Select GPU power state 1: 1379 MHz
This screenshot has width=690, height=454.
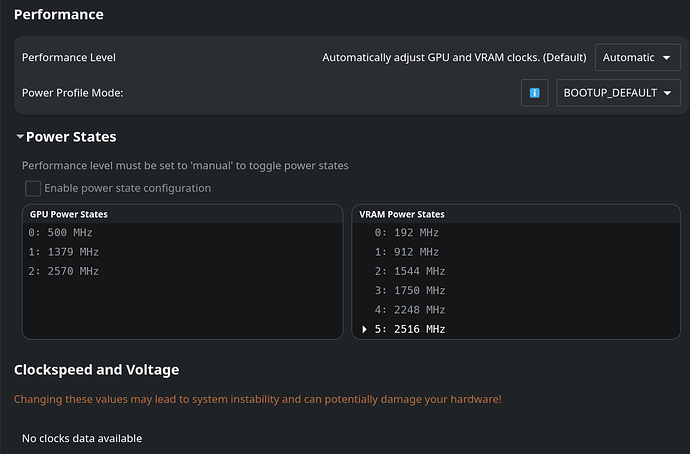[182, 252]
